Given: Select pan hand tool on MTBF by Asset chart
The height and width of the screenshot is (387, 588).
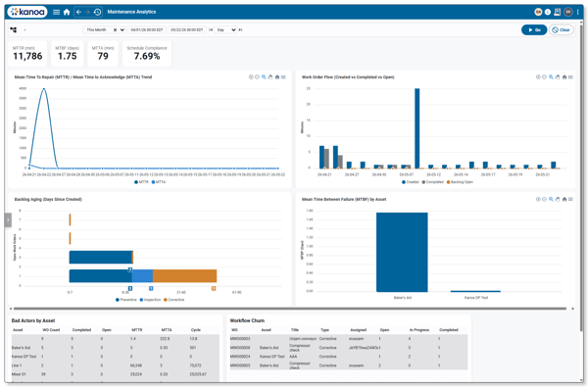Looking at the screenshot, I should [558, 199].
